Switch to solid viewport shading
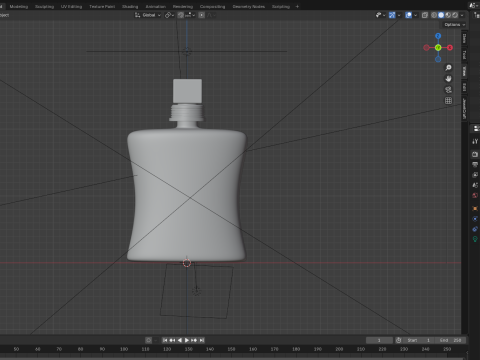Image resolution: width=480 pixels, height=360 pixels. pos(441,15)
